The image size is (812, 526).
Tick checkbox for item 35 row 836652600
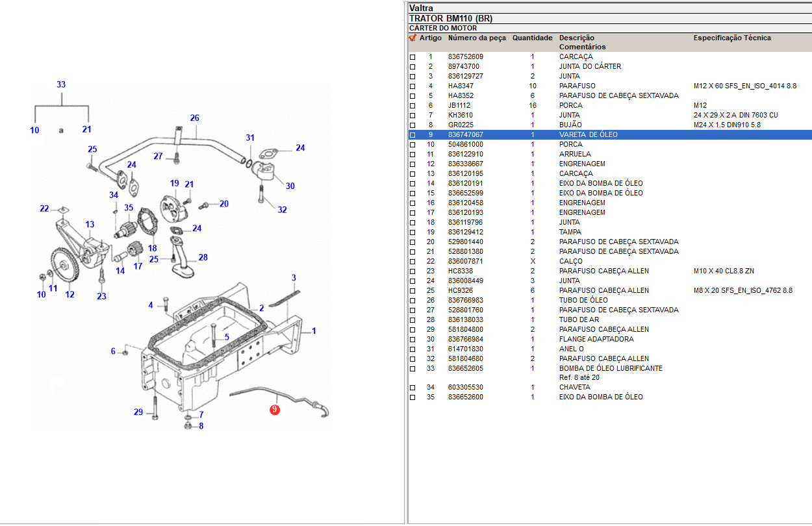point(412,397)
